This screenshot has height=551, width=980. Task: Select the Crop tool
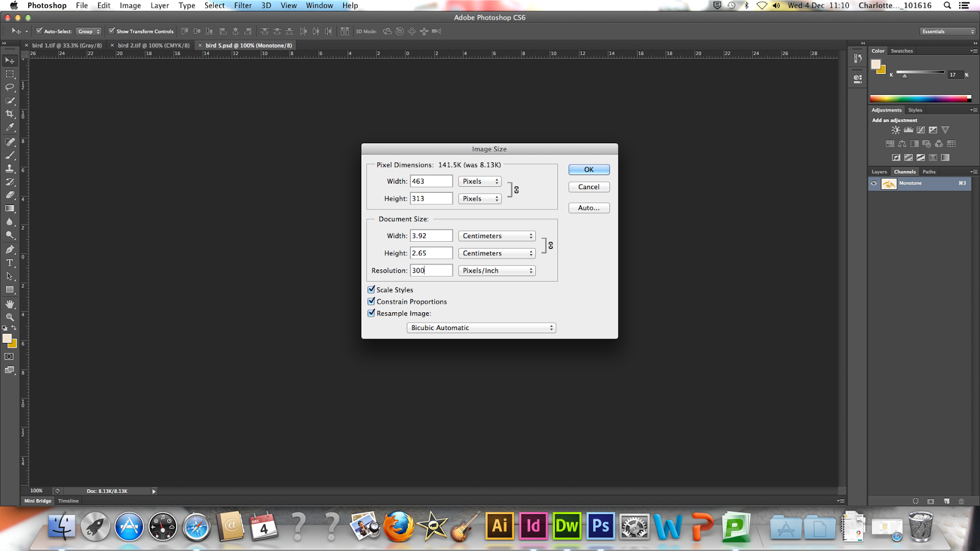click(10, 114)
